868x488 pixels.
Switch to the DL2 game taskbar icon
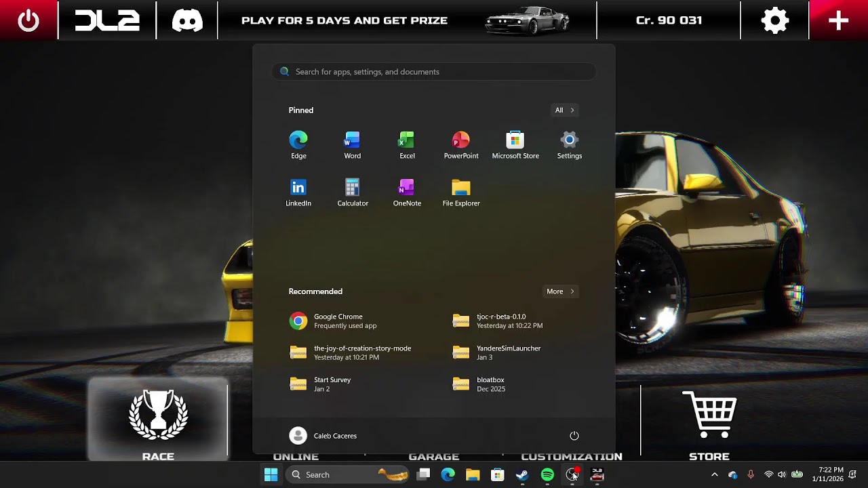pos(597,474)
